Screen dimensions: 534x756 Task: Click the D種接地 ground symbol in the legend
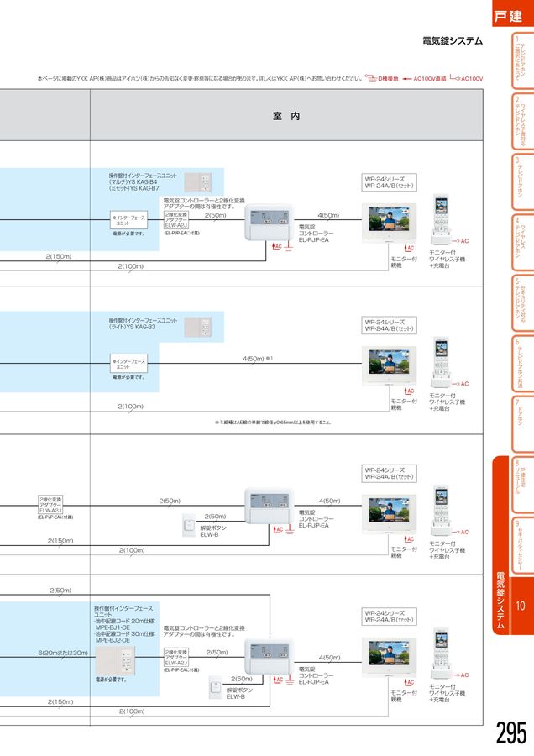pos(370,78)
